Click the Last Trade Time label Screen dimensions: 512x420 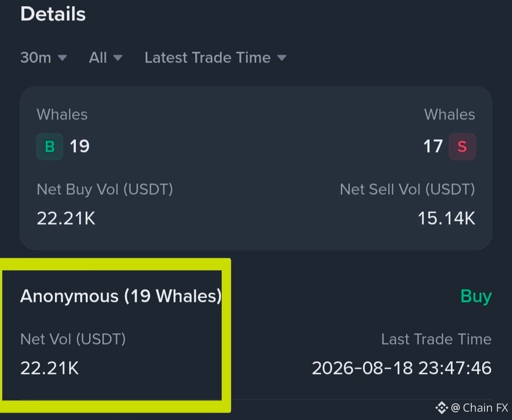tap(436, 339)
